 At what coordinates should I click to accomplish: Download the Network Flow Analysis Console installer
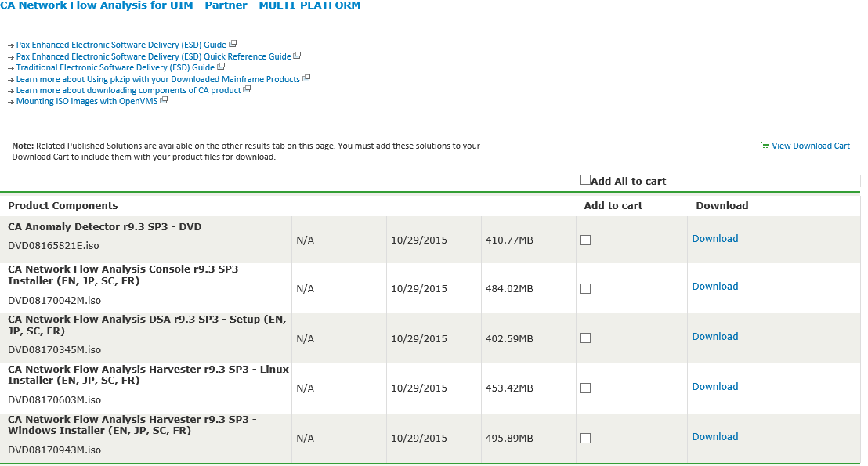[714, 286]
